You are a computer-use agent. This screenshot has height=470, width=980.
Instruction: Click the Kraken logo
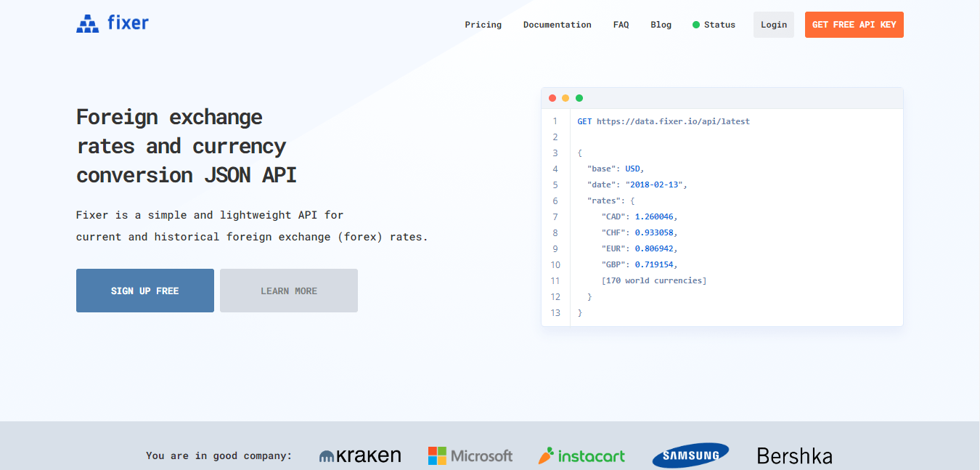(x=360, y=455)
